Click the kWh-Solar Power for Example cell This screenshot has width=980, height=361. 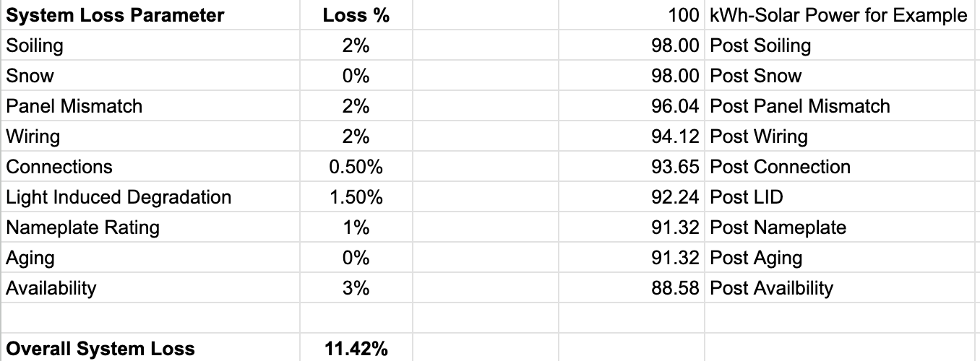coord(838,15)
